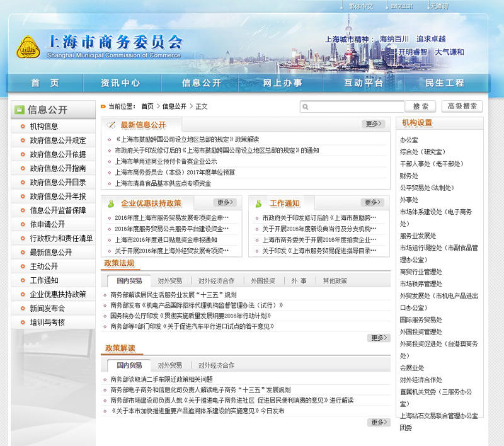Click the green 信息公开 sidebar header icon
504x446 pixels.
pos(20,110)
